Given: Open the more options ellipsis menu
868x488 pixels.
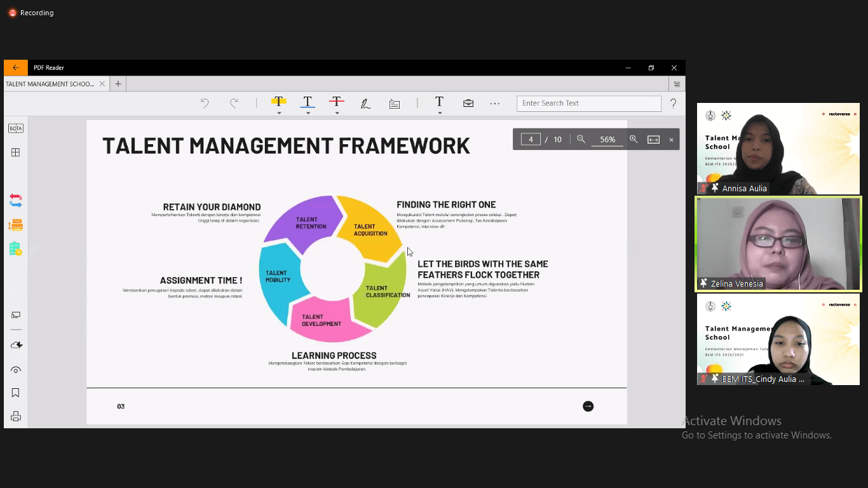Looking at the screenshot, I should tap(494, 104).
